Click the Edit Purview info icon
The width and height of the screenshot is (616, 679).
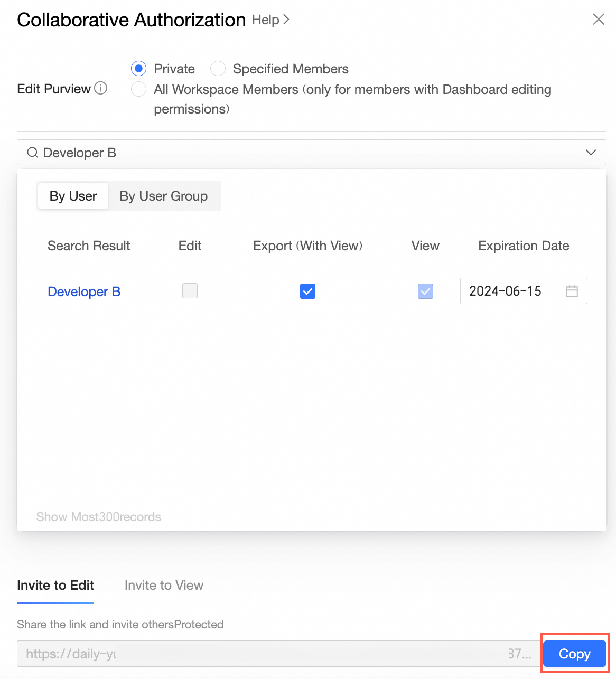(100, 88)
